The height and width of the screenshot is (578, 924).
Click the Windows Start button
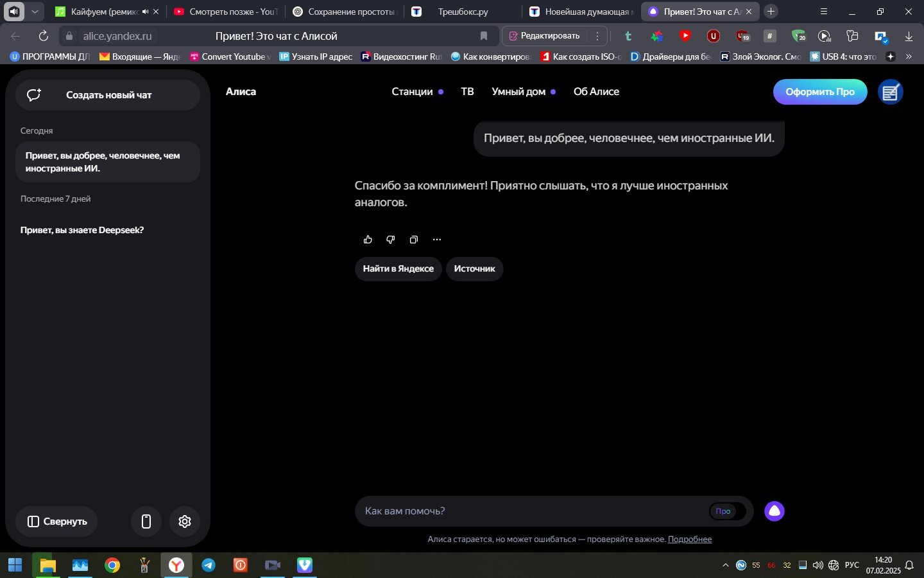15,565
